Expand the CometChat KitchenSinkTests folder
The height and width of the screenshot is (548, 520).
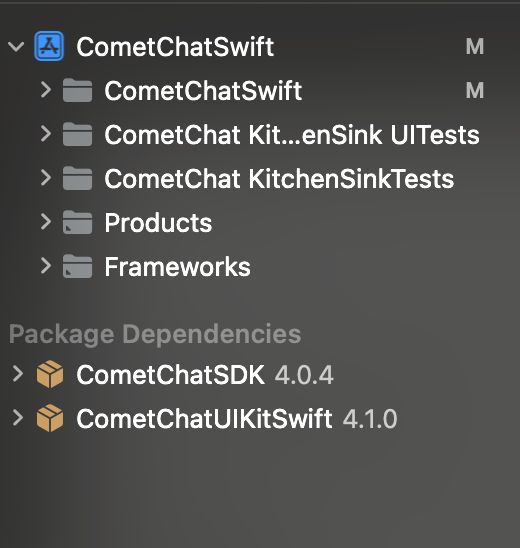46,178
